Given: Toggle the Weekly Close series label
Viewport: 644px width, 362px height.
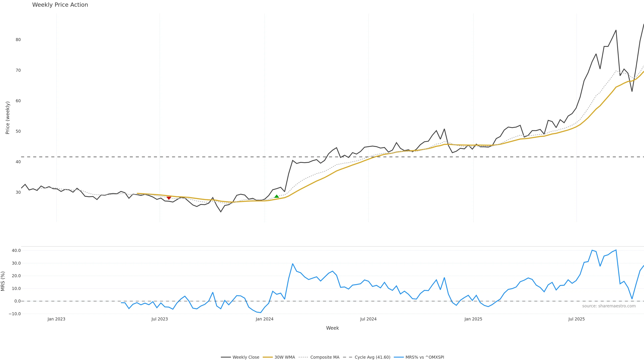Looking at the screenshot, I should (246, 357).
